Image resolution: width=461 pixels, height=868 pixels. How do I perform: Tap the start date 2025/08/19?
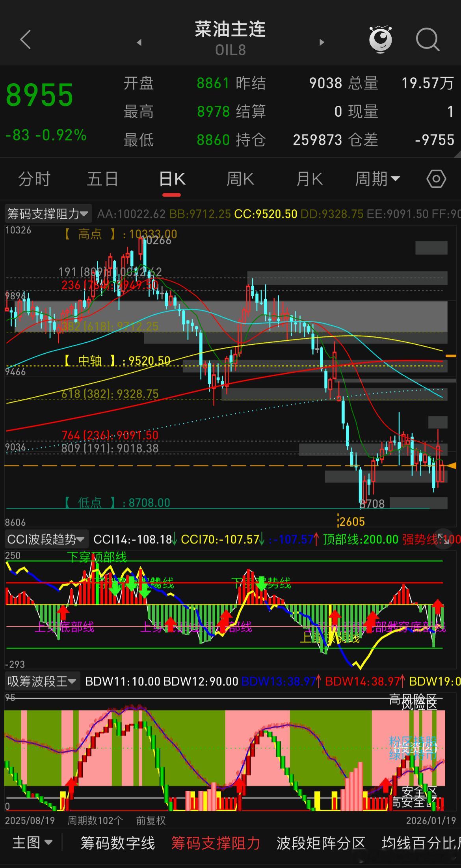tap(30, 820)
